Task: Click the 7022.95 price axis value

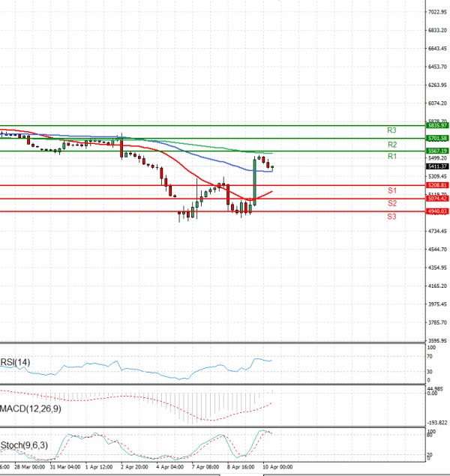Action: [437, 12]
